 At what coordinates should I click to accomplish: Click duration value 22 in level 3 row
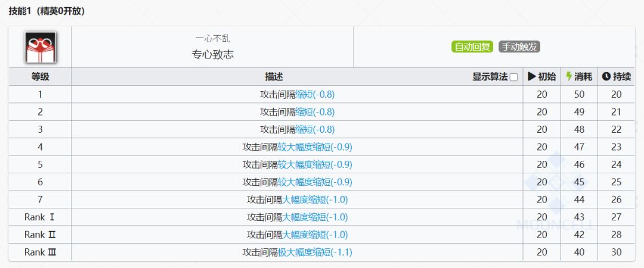coord(617,130)
